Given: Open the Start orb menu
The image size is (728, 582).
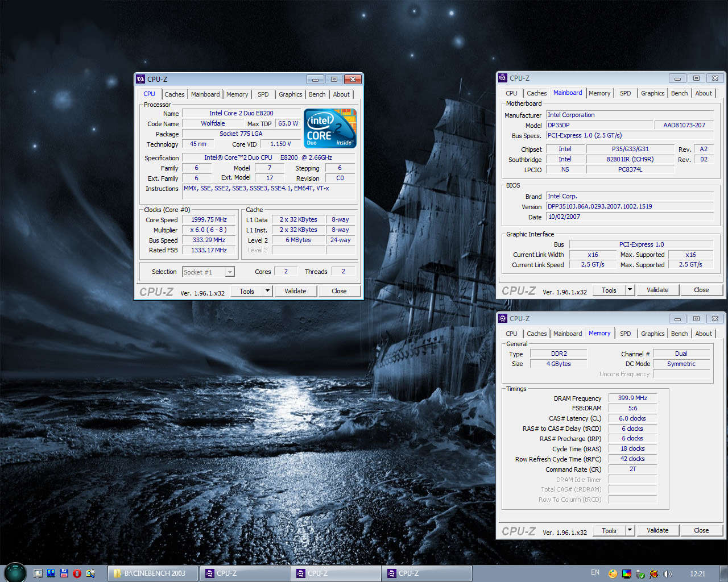Looking at the screenshot, I should click(x=15, y=572).
